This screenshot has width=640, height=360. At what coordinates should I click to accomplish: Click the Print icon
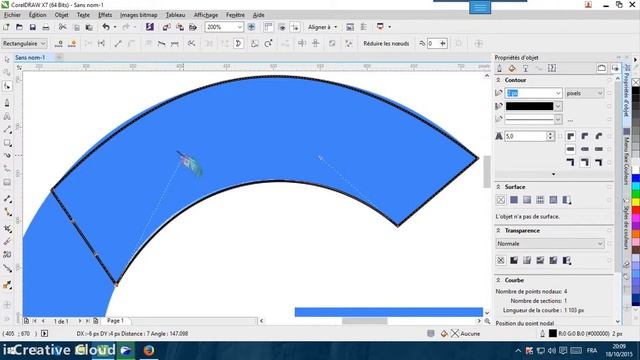46,27
